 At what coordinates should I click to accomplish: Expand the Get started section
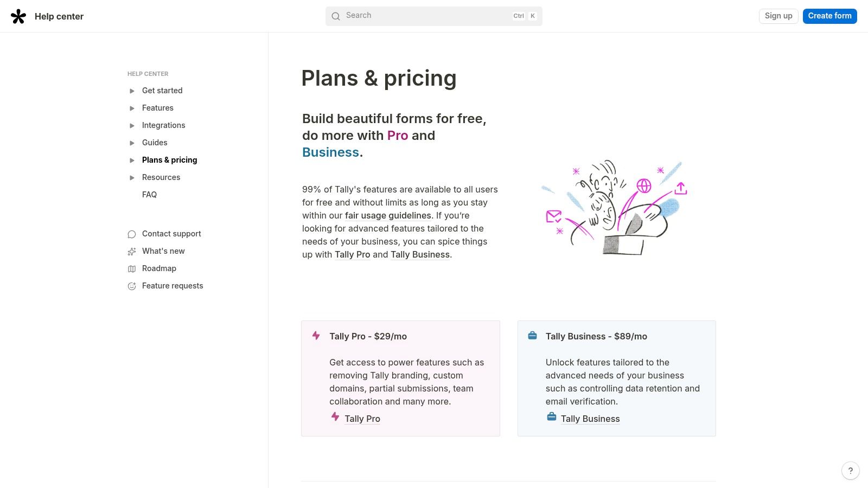pos(132,91)
